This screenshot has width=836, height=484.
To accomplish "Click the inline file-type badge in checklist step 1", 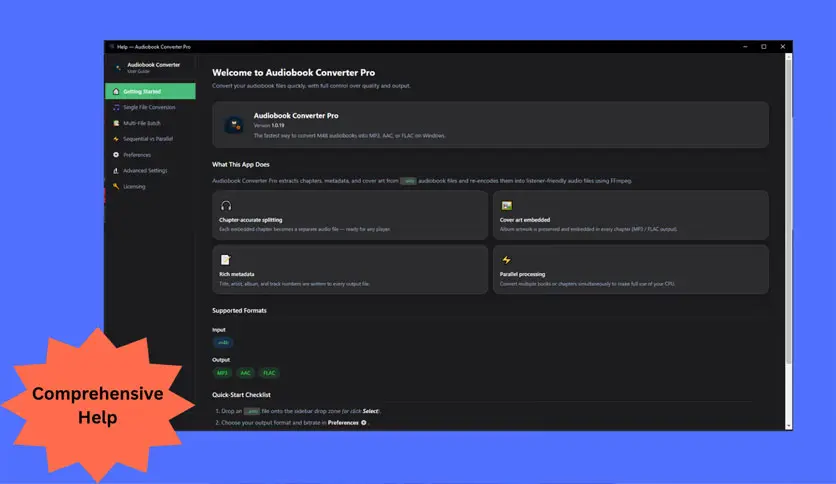I will click(252, 411).
